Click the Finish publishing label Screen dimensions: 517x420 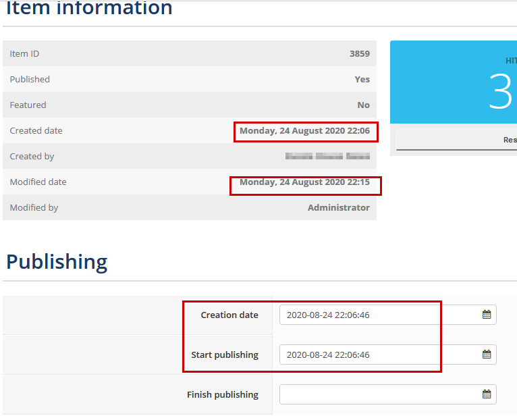pyautogui.click(x=223, y=394)
